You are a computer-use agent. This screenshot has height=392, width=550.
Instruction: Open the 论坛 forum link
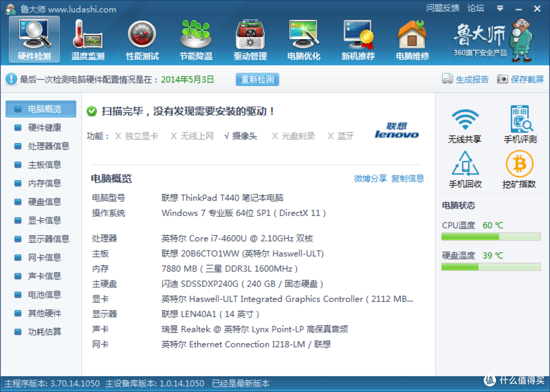(x=476, y=8)
